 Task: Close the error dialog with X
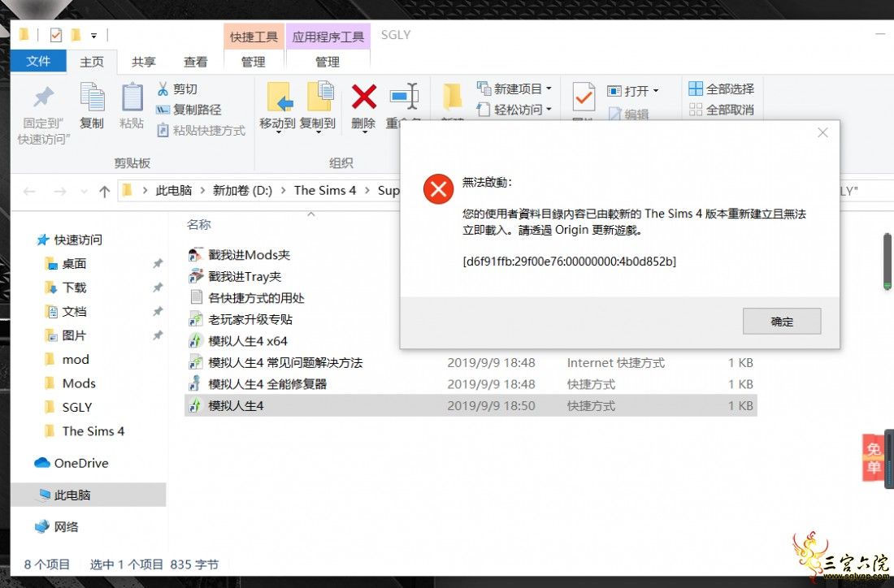(822, 132)
